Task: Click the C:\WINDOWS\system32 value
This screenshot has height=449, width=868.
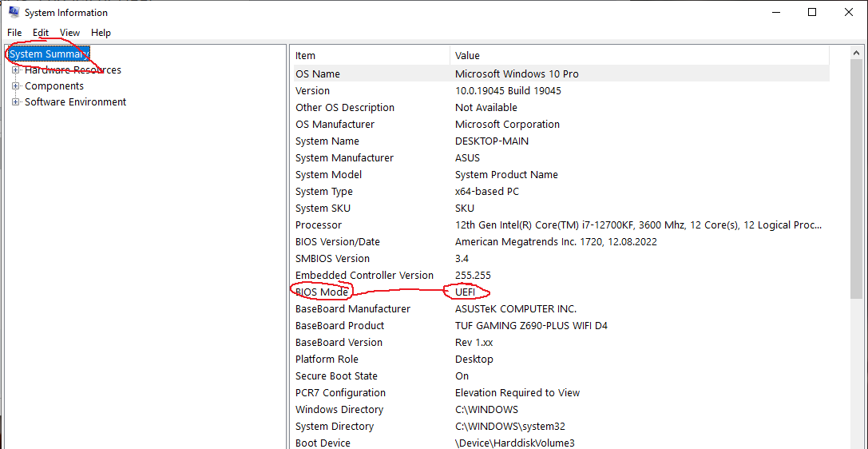Action: [509, 427]
